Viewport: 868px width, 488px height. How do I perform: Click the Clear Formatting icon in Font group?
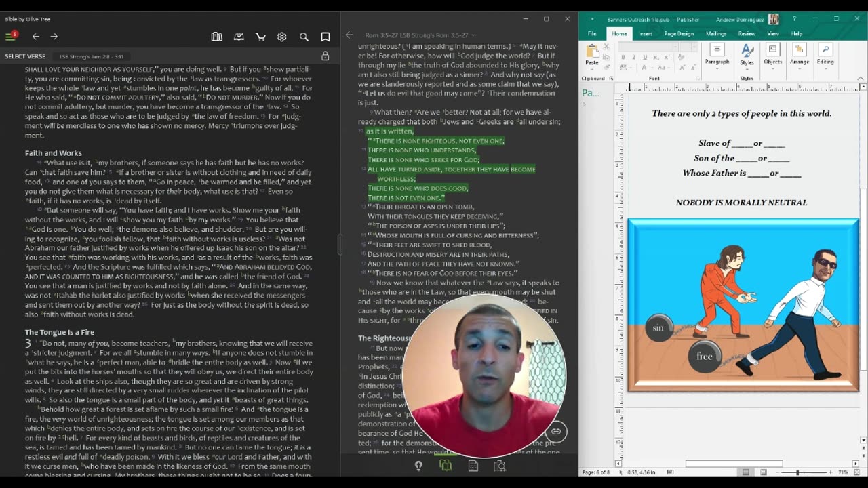point(680,57)
